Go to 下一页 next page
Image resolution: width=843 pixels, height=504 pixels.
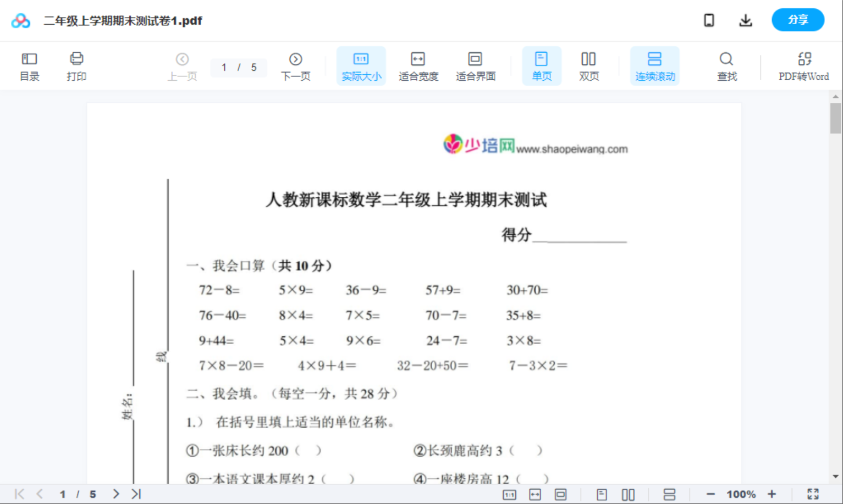295,65
